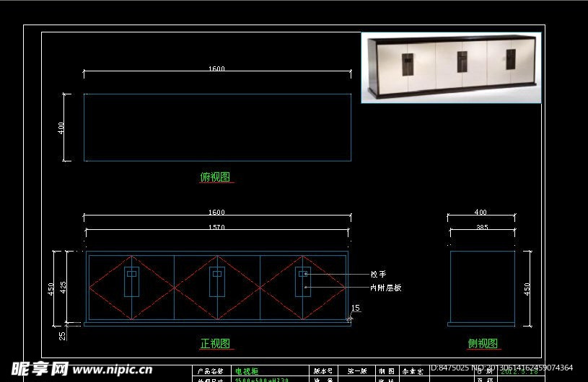Screen dimensions: 588x382
Task: Select the left door handle rectangle
Action: coord(131,282)
